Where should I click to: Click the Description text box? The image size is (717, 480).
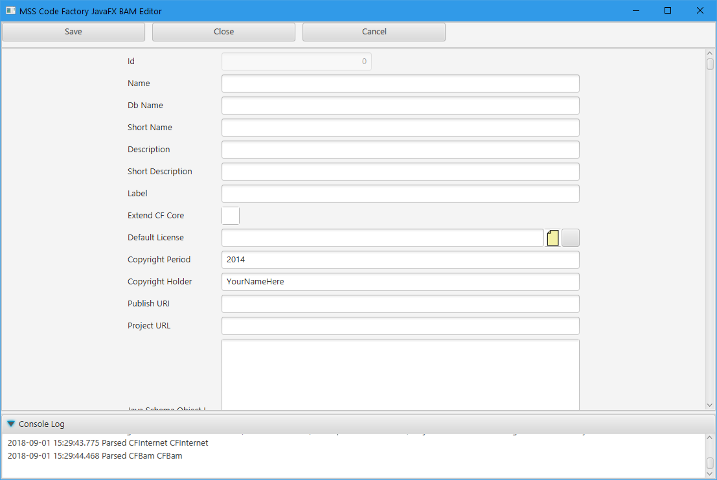400,149
